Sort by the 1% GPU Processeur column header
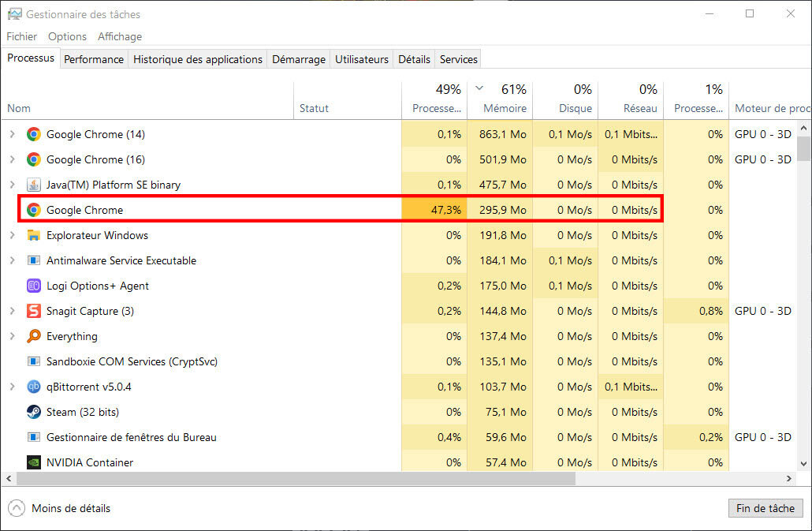 [x=697, y=100]
